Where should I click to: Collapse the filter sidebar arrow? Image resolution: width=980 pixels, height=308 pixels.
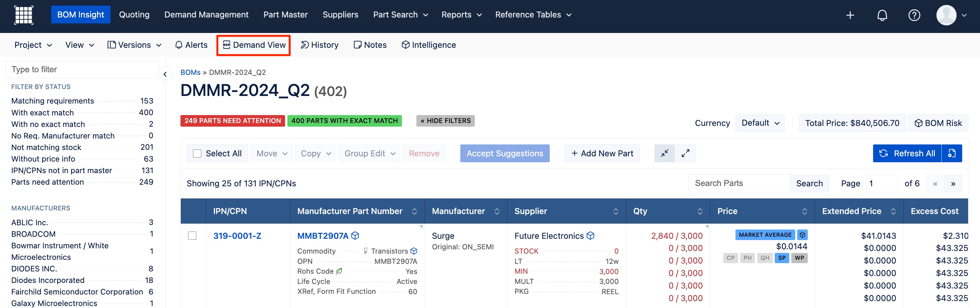[x=165, y=74]
